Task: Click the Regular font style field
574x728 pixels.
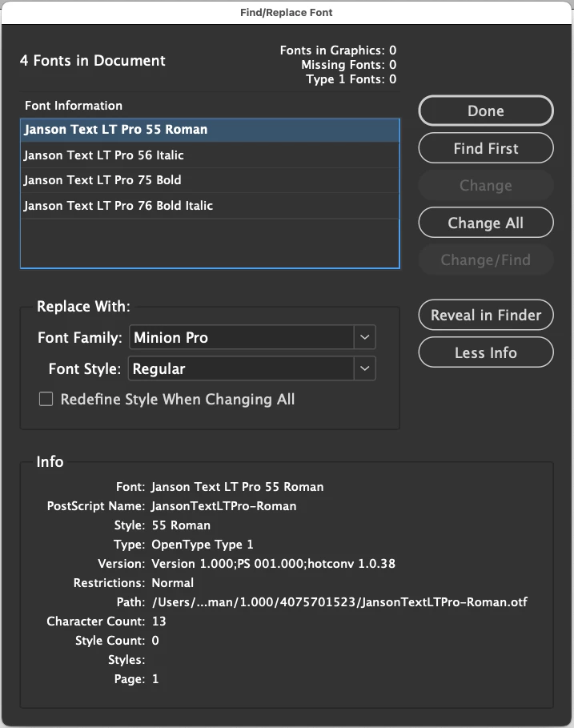Action: point(241,368)
